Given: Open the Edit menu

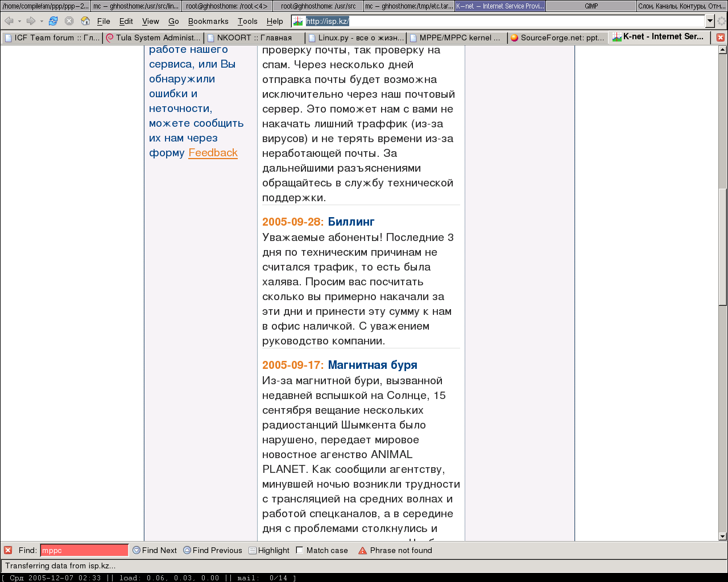Looking at the screenshot, I should coord(126,21).
